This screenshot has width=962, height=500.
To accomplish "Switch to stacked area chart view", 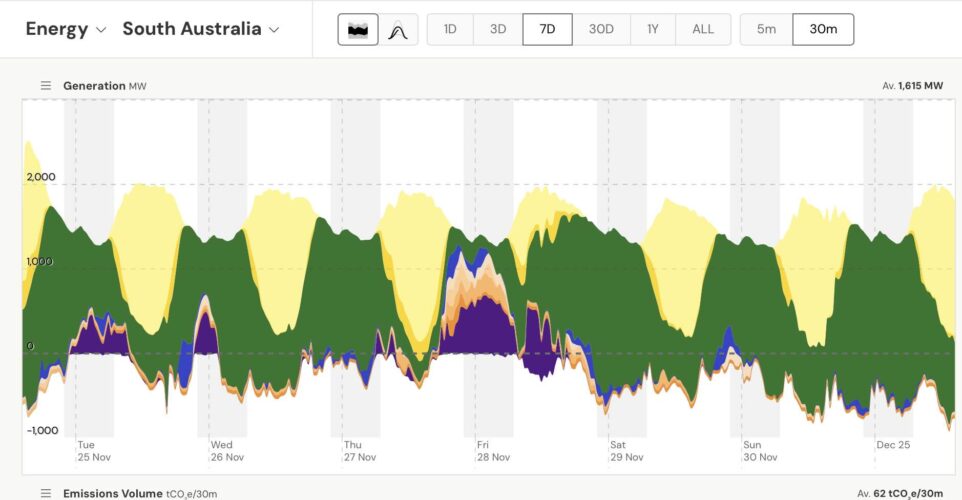I will click(357, 29).
